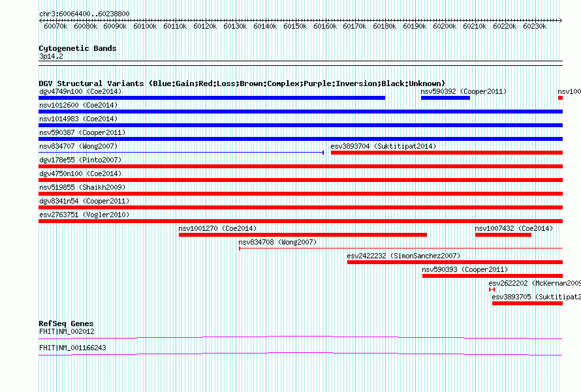This screenshot has height=392, width=581.
Task: Click the dgv4749n100 (Coe2014) gain variant bar
Action: [212, 98]
